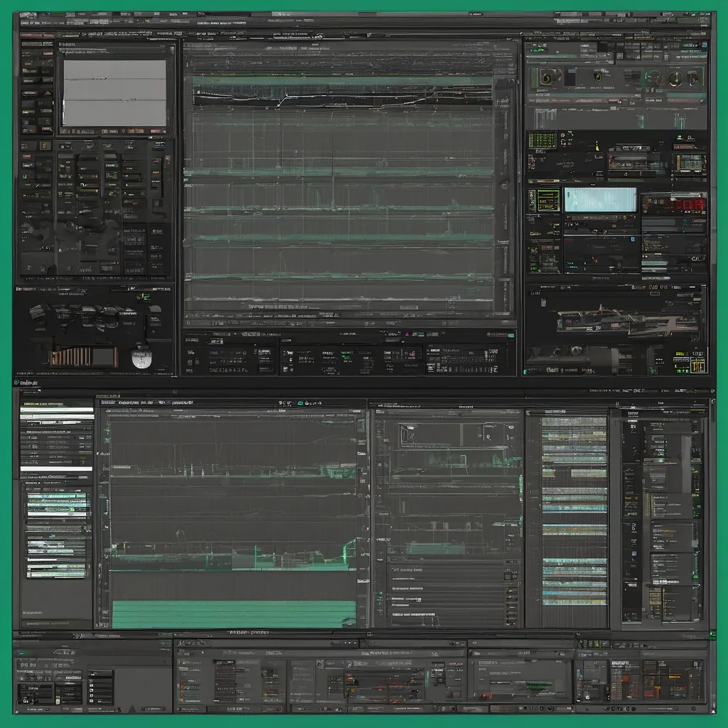Expand the white highlighted row atop the lower-left list
The image size is (728, 728).
57,410
